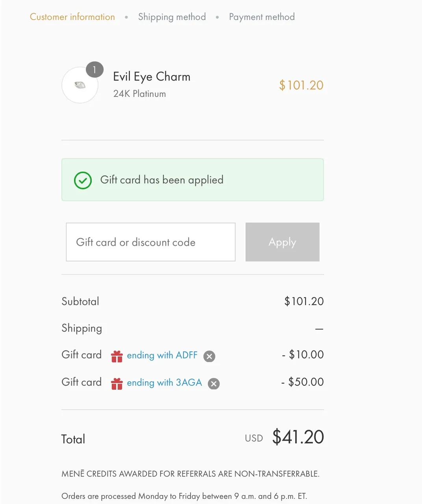This screenshot has height=504, width=422.
Task: Go to Payment method step
Action: pyautogui.click(x=262, y=17)
